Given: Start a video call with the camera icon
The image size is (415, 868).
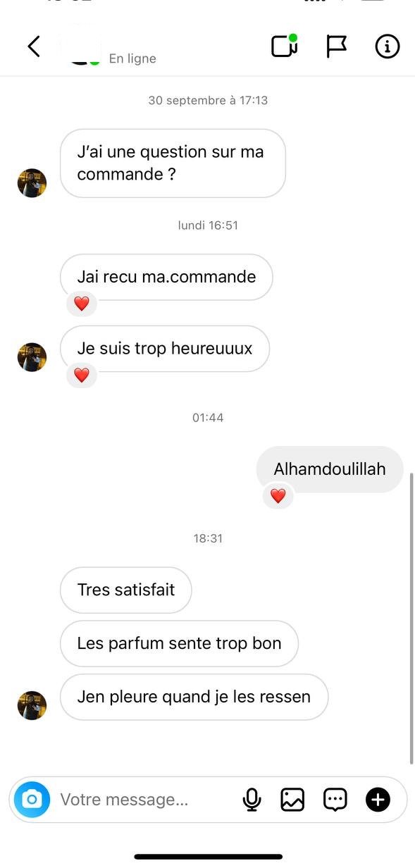Looking at the screenshot, I should point(284,46).
